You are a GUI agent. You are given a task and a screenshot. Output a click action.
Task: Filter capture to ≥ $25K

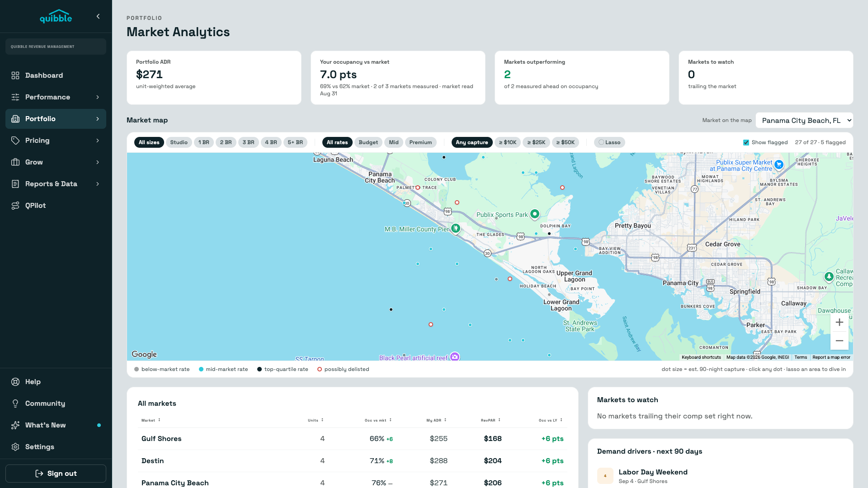(536, 142)
